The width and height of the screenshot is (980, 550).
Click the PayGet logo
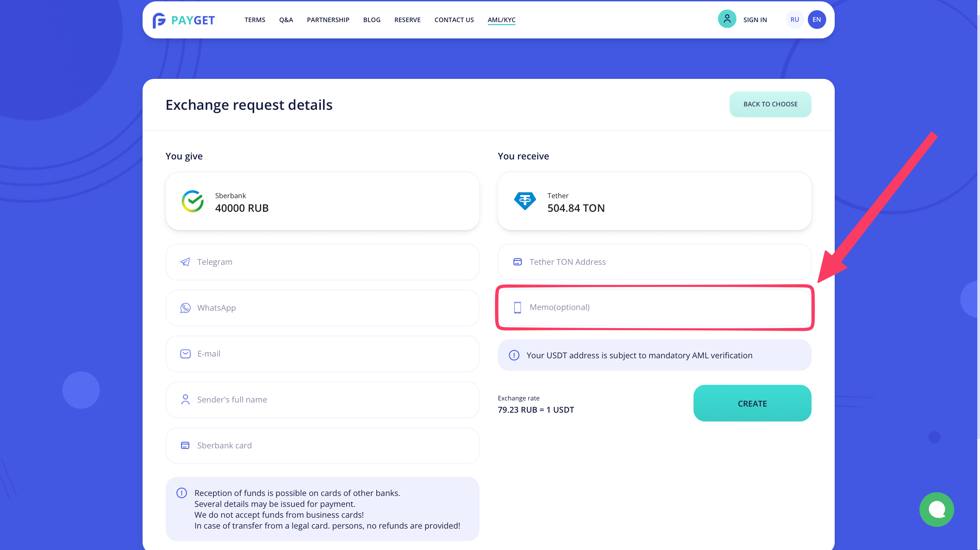coord(184,20)
